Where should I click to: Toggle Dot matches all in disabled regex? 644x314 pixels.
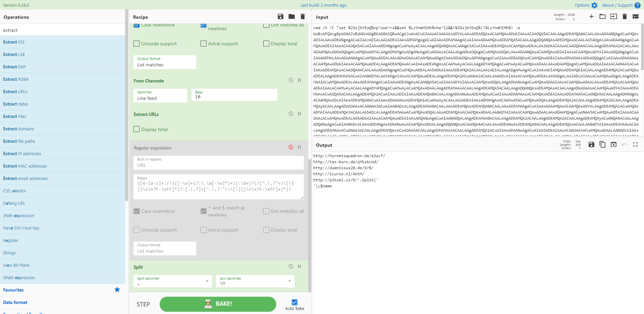pos(266,211)
